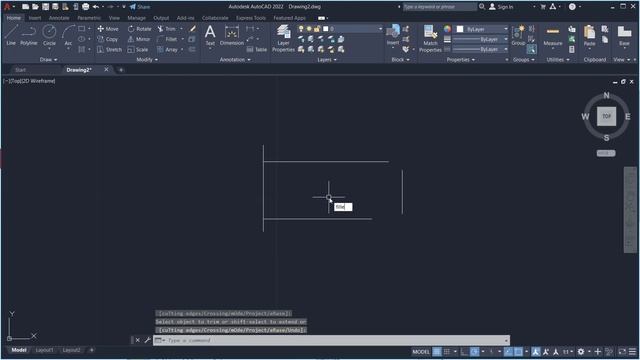Click the object color wheel icon
Screen dimensions: 640x360
point(447,29)
